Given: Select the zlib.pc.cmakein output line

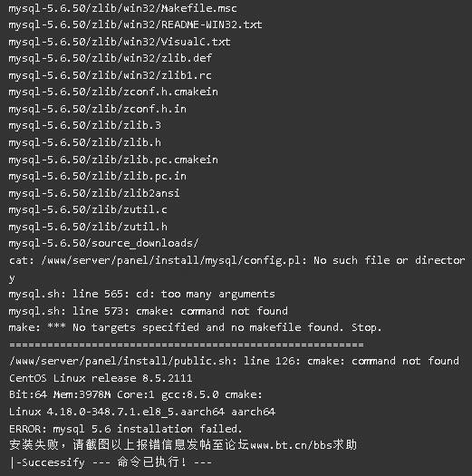Looking at the screenshot, I should (x=113, y=160).
